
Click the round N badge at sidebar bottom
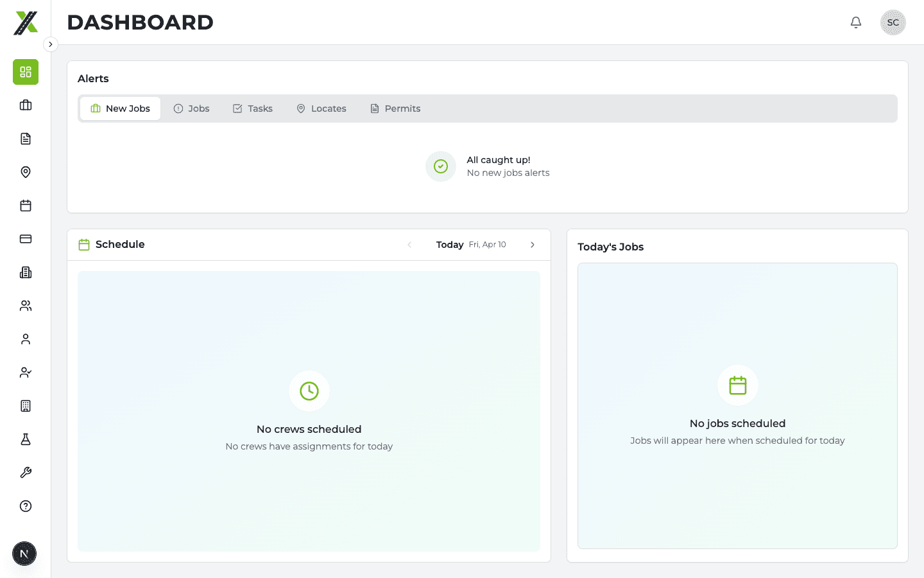[24, 554]
